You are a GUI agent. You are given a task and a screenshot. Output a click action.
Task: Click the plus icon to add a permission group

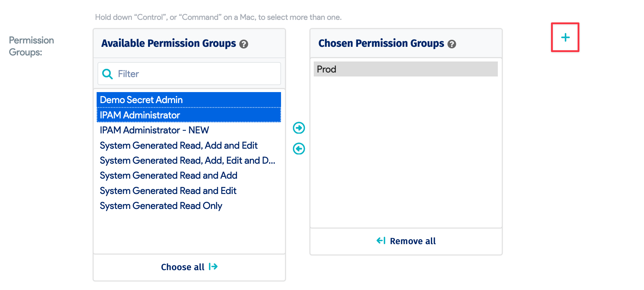(565, 37)
